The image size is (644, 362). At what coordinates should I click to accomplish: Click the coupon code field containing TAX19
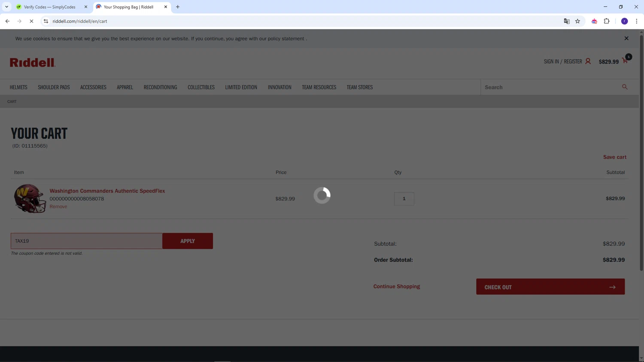point(87,241)
